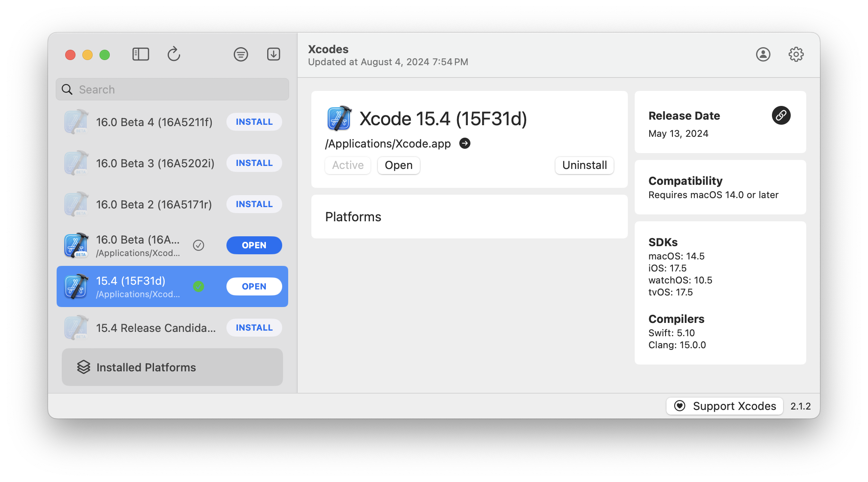868x482 pixels.
Task: Click the heart icon on Support Xcodes
Action: 680,406
